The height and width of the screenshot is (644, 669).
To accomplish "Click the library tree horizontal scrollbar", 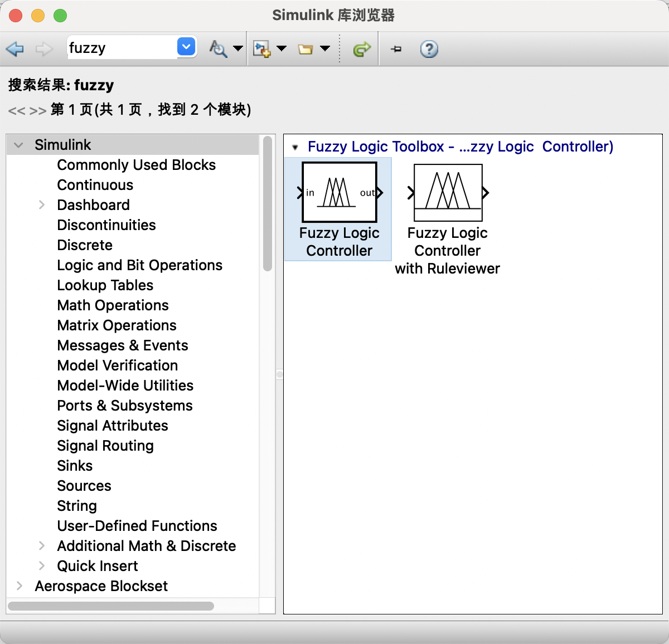I will coord(111,606).
